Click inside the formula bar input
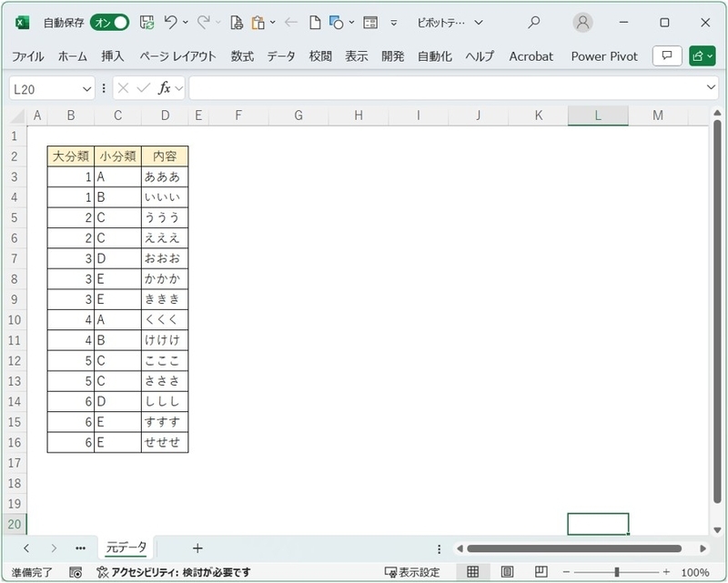728x583 pixels. pyautogui.click(x=447, y=88)
